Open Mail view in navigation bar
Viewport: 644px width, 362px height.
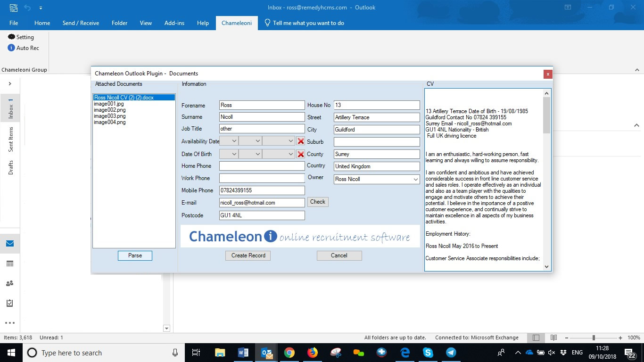coord(10,244)
